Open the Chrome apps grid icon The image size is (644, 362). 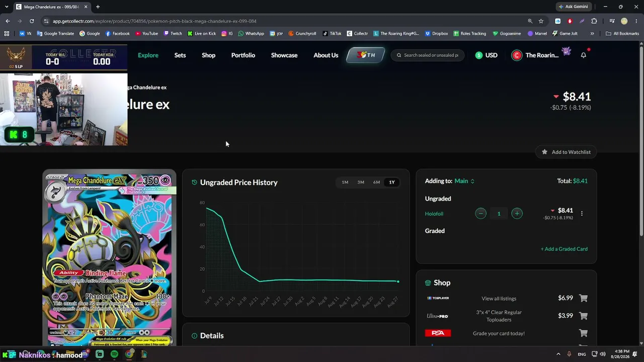click(x=7, y=34)
